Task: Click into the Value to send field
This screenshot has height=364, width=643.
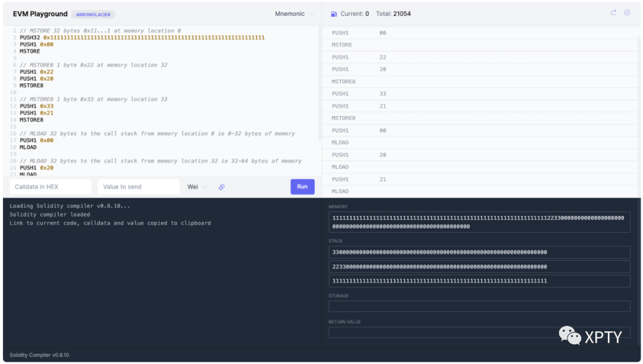Action: [138, 187]
